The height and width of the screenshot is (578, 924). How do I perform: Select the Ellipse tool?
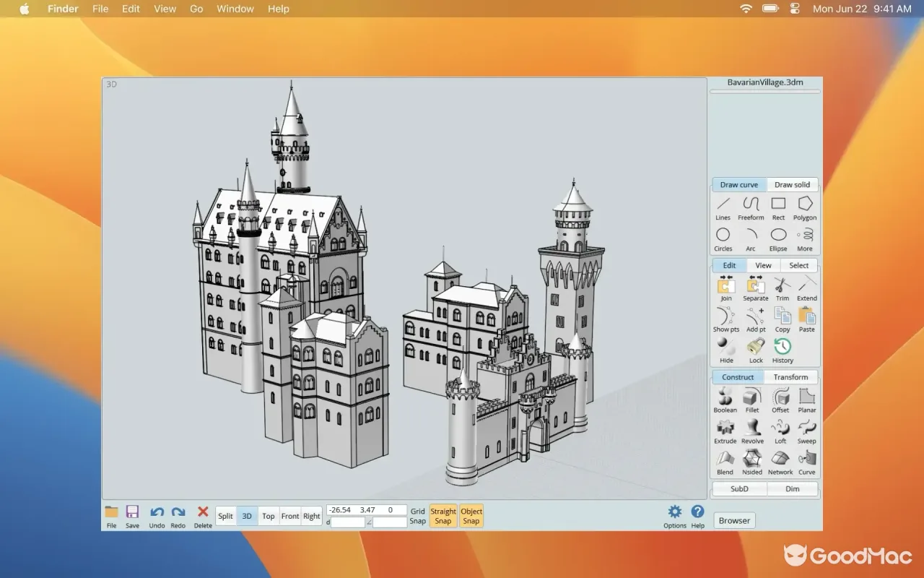(x=778, y=239)
